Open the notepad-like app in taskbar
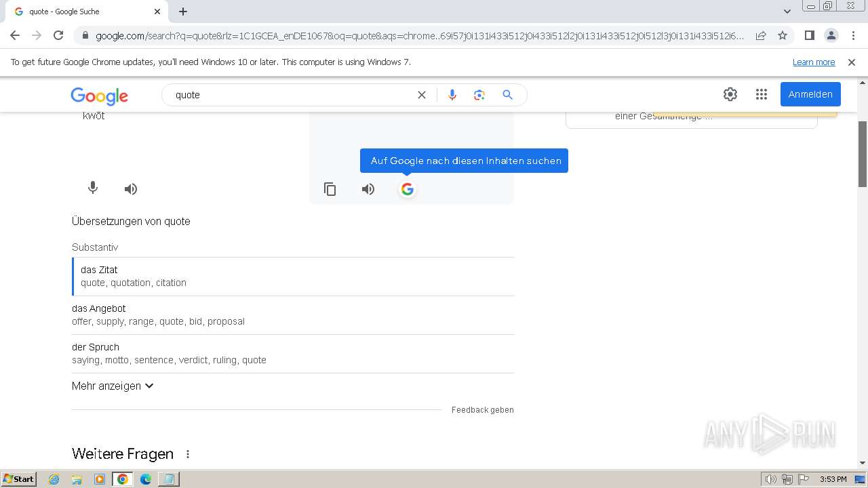This screenshot has height=488, width=868. click(168, 479)
